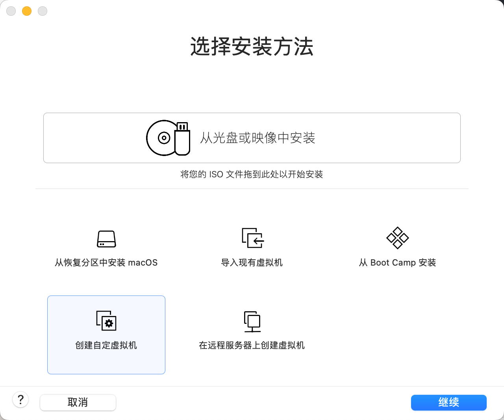Select 创建自定虚拟机 label
Screen dimensions: 504x420
coord(106,345)
